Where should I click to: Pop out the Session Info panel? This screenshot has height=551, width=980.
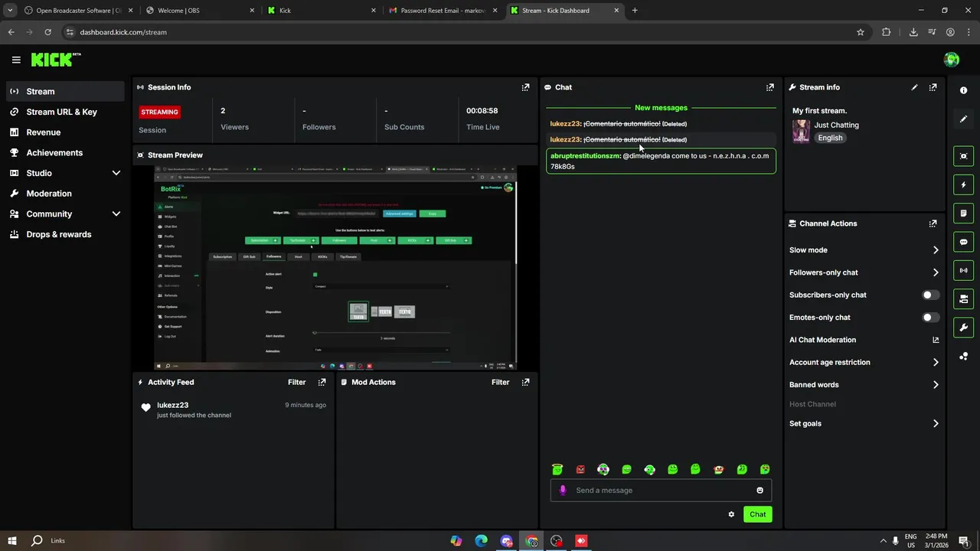[x=525, y=87]
